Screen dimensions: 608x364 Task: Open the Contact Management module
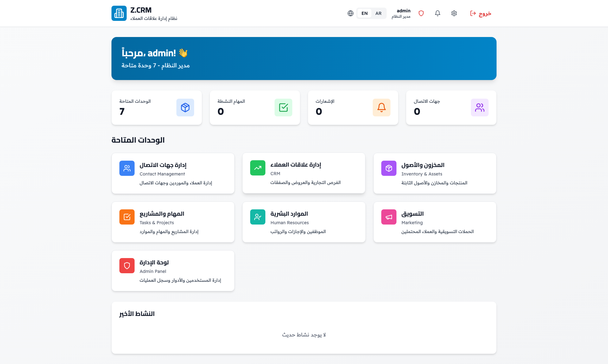173,173
